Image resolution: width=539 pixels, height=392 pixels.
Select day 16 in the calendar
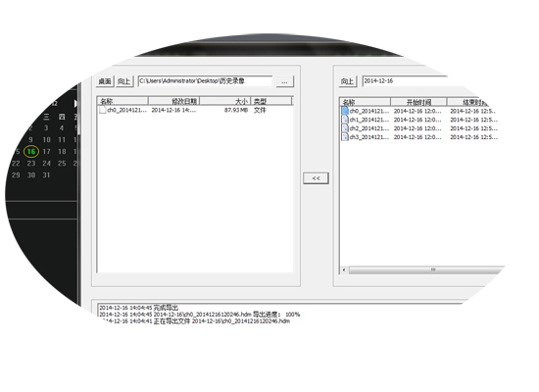(31, 151)
